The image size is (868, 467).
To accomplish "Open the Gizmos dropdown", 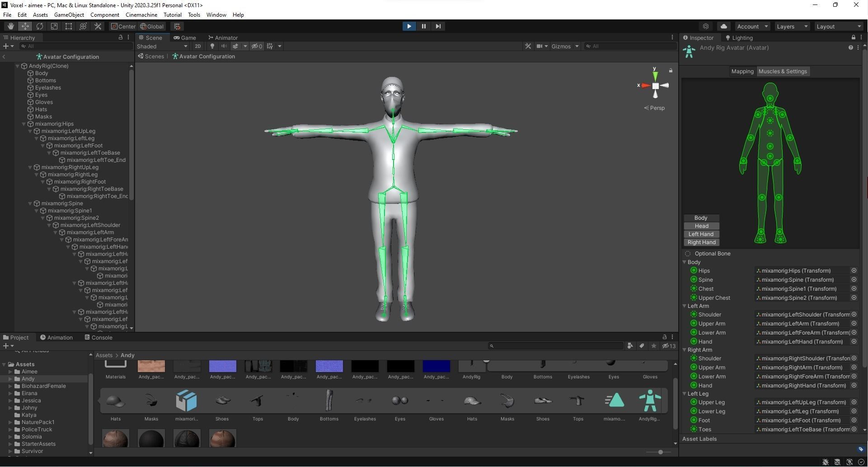I will (x=565, y=46).
